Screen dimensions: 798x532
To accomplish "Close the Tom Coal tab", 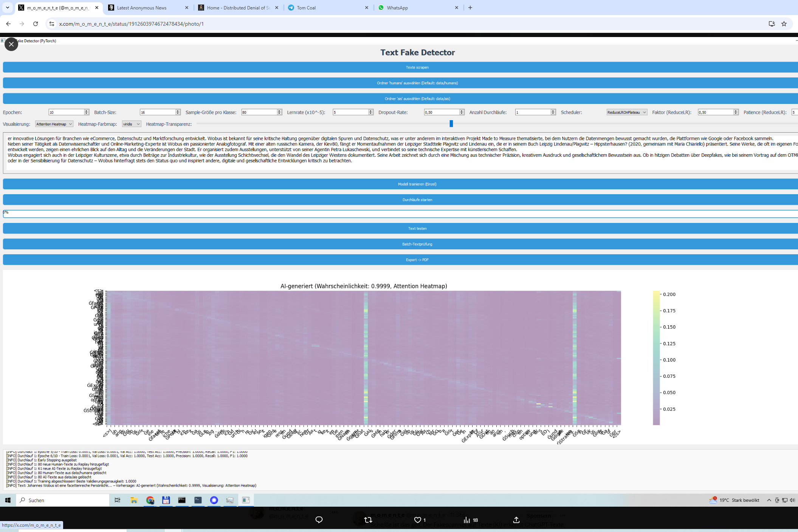I will coord(366,8).
